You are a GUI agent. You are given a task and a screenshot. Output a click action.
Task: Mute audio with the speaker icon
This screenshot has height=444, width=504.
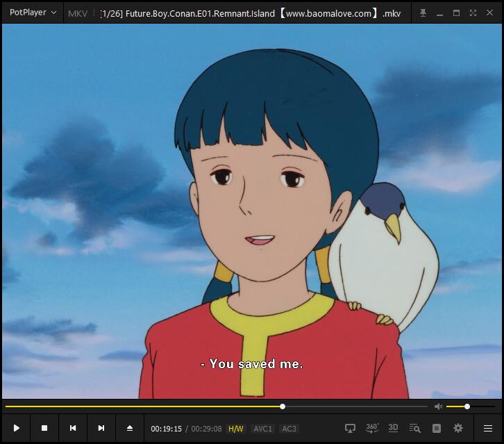coord(439,406)
